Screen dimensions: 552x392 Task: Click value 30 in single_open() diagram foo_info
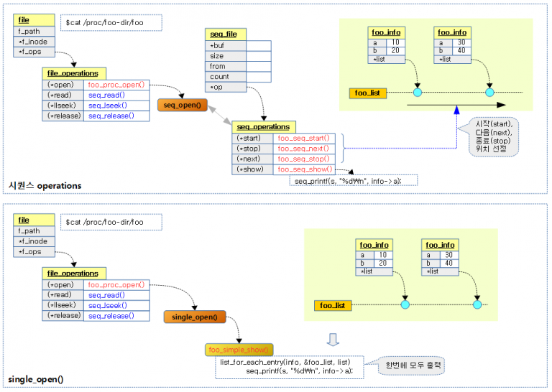[x=448, y=255]
